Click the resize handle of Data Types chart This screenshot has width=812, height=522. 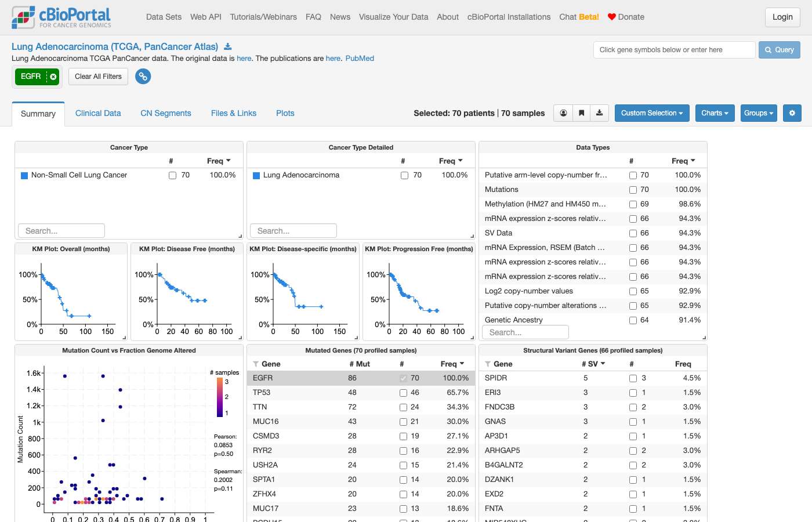point(704,338)
